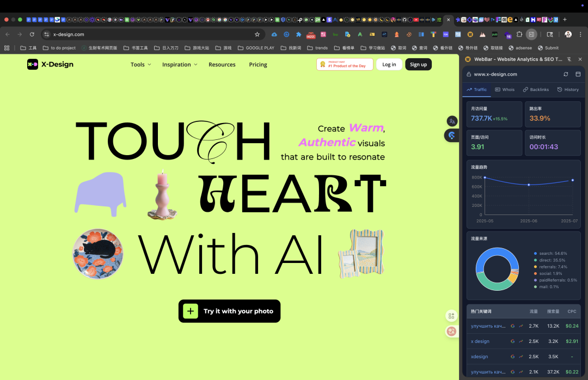
Task: Click the 00:01:43 visit duration value
Action: (543, 146)
